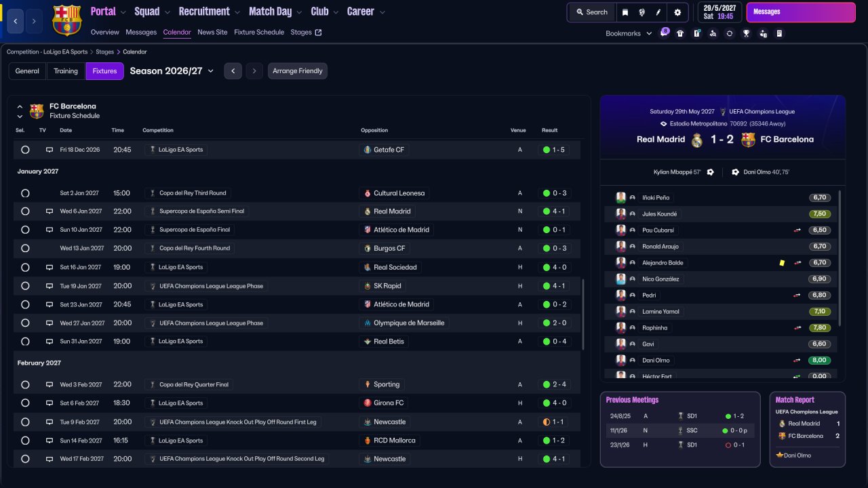Expand the Match Day menu chevron

point(299,12)
